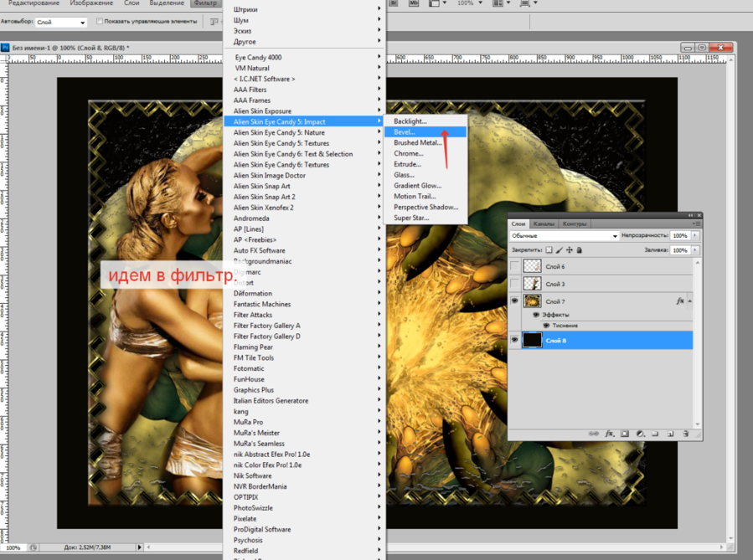Select the Слой 6 layer thumbnail
Screen dimensions: 753x560
tap(532, 266)
